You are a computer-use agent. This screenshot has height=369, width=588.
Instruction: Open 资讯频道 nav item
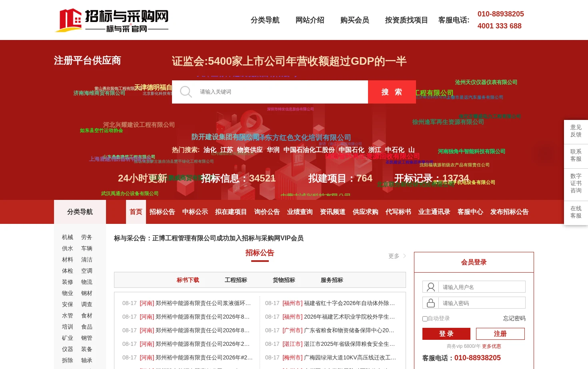pyautogui.click(x=333, y=212)
